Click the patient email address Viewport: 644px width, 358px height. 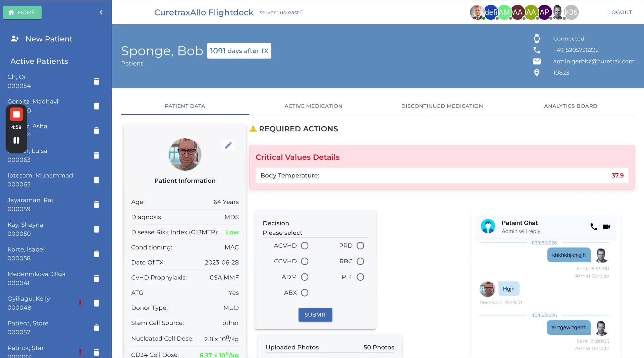594,61
